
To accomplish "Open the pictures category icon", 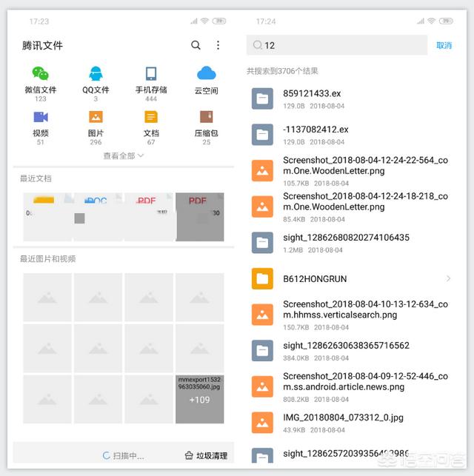I will point(96,117).
